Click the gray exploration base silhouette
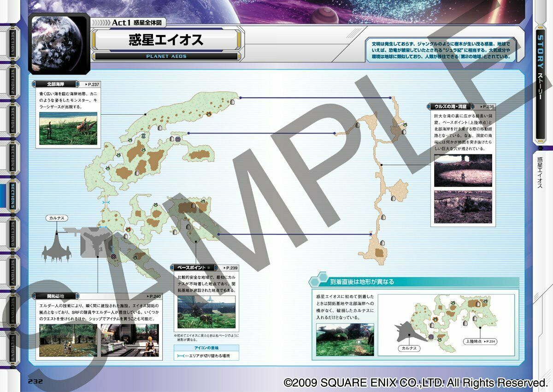 pyautogui.click(x=96, y=242)
